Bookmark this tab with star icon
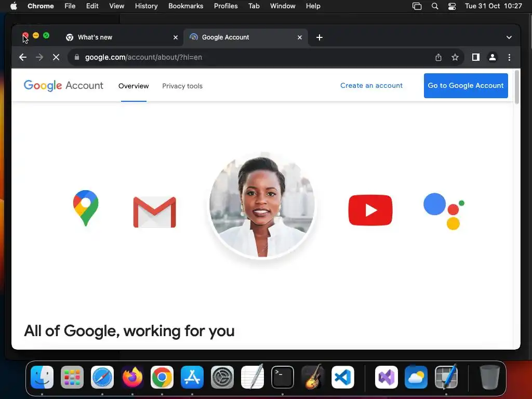 coord(455,57)
